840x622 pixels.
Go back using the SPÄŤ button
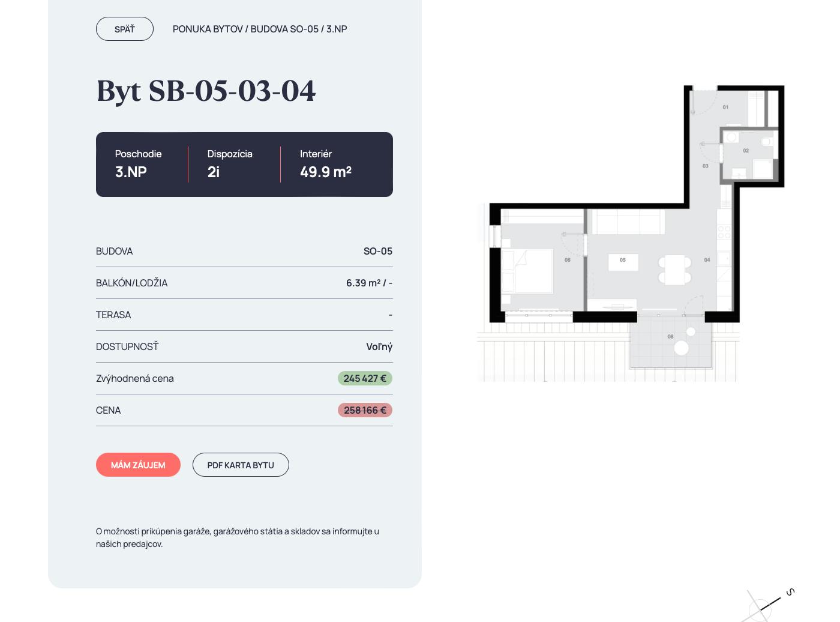125,29
